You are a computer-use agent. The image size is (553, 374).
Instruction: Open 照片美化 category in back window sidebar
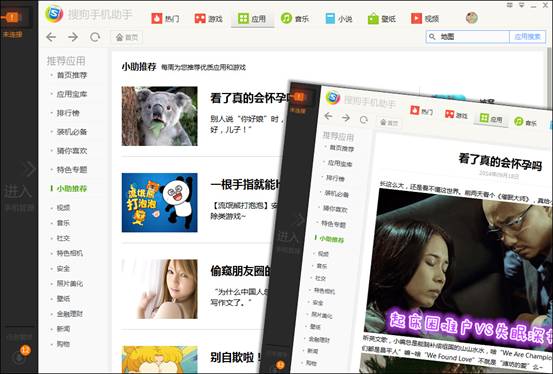click(x=70, y=284)
